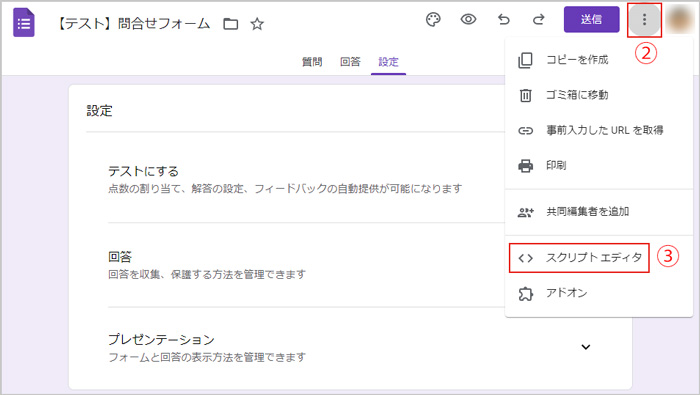
Task: Select the 設定 tab
Action: 388,62
